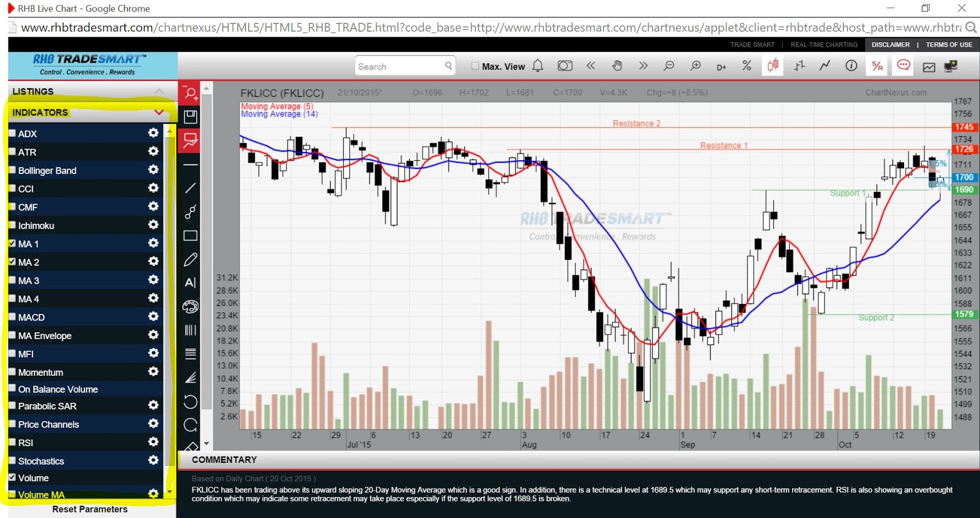Screen dimensions: 980x518
Task: Open MA Envelope settings gear
Action: [x=153, y=335]
